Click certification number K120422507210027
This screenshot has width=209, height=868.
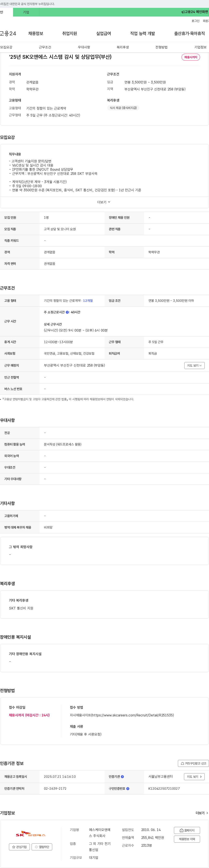click(x=164, y=788)
